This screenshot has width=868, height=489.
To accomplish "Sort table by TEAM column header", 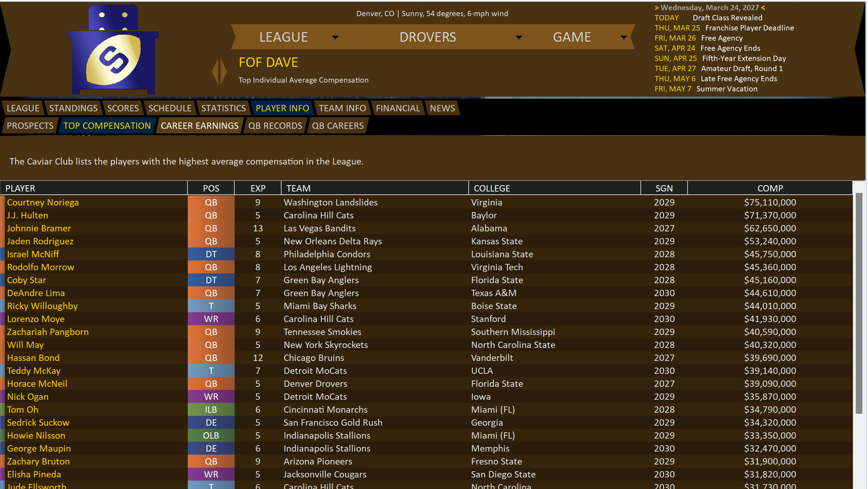I will click(375, 188).
